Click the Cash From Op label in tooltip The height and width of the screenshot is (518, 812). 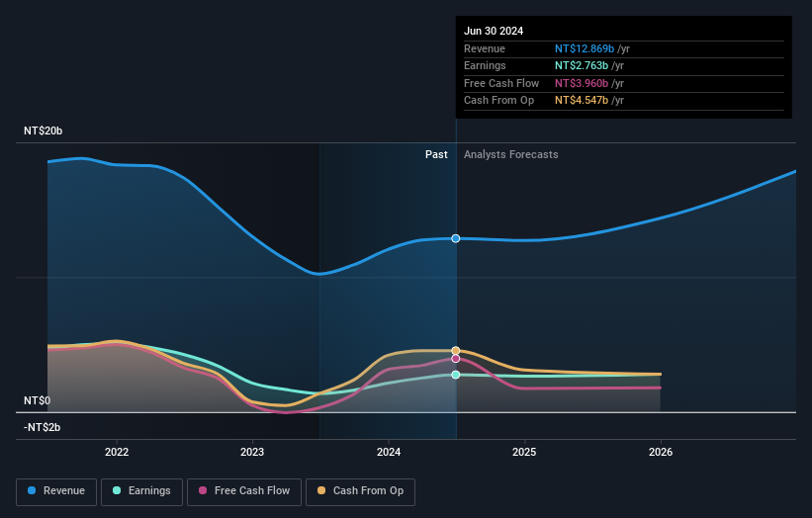pyautogui.click(x=498, y=101)
